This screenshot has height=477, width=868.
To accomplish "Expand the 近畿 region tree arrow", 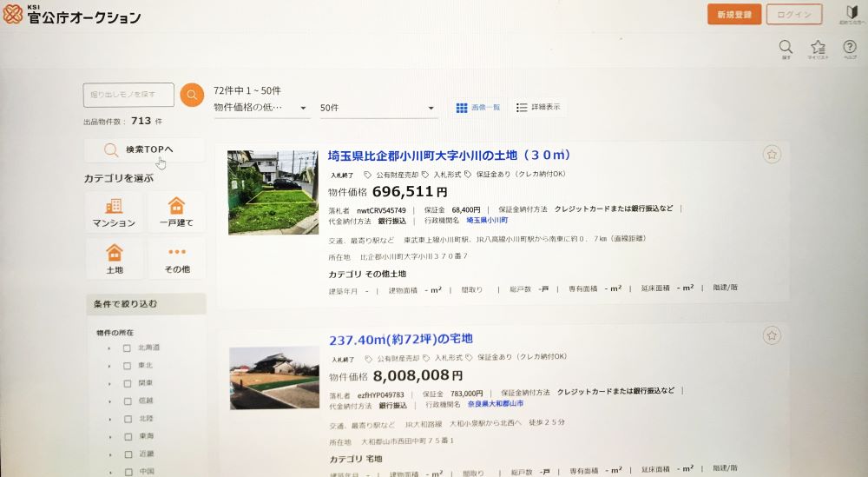I will click(x=110, y=454).
